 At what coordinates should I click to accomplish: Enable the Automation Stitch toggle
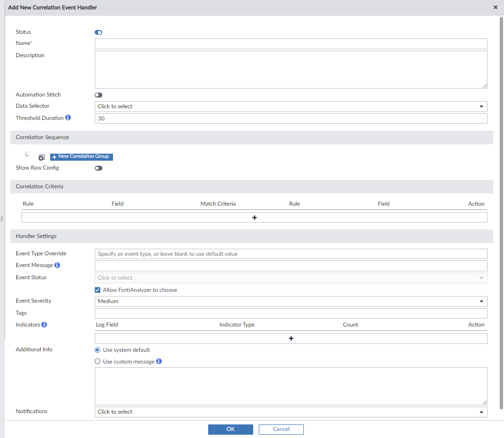click(98, 95)
